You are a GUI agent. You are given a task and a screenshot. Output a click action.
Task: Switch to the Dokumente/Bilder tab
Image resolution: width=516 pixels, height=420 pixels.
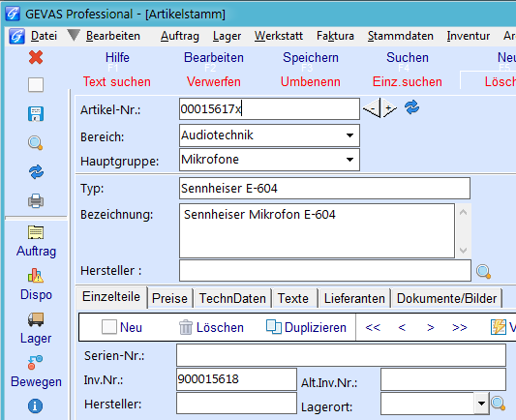446,298
